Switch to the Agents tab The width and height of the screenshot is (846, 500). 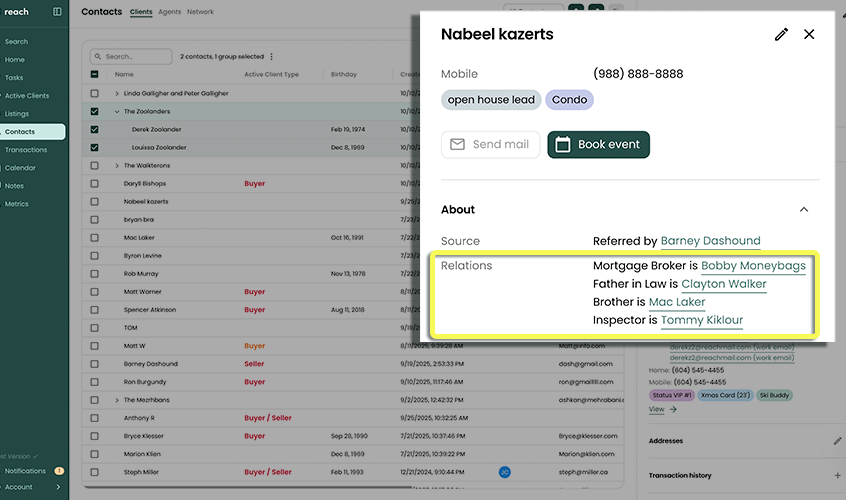tap(170, 12)
